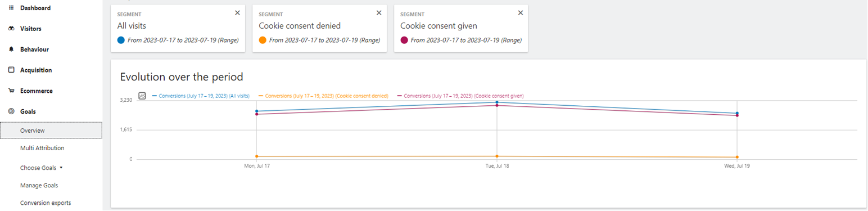Open Conversion exports
Viewport: 868px width, 211px height.
(46, 203)
